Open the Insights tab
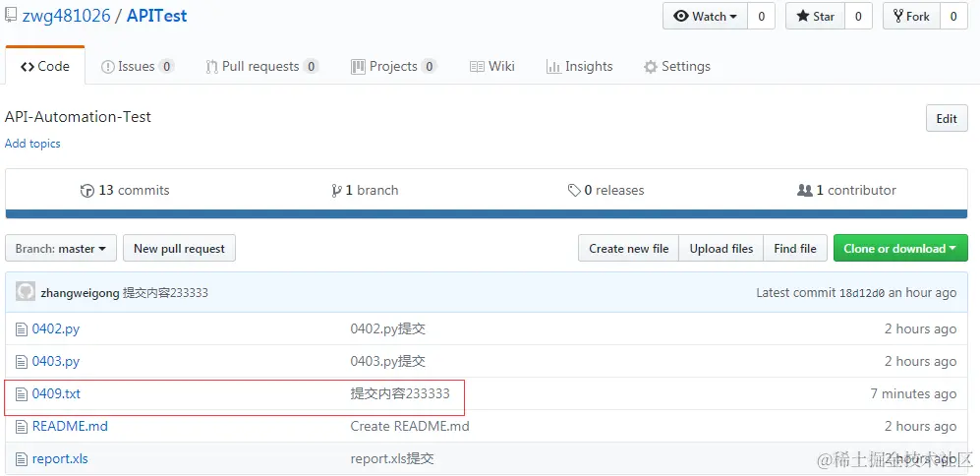 (579, 66)
